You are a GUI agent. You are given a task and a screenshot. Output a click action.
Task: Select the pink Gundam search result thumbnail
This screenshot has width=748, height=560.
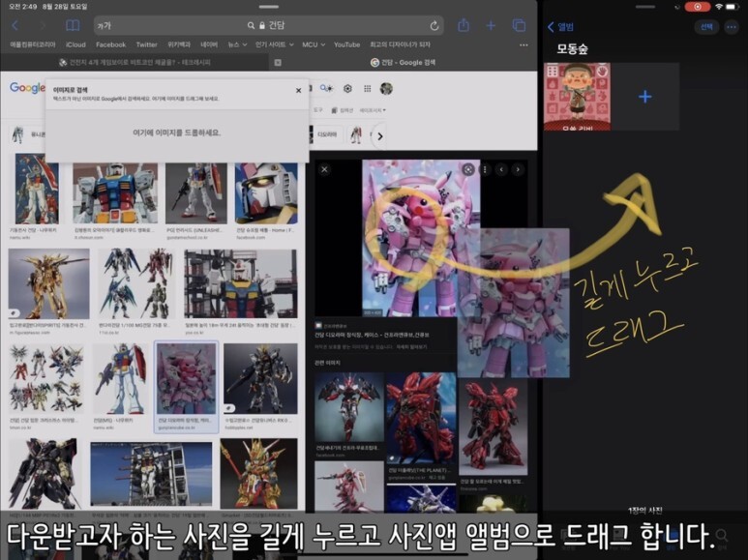pyautogui.click(x=187, y=379)
